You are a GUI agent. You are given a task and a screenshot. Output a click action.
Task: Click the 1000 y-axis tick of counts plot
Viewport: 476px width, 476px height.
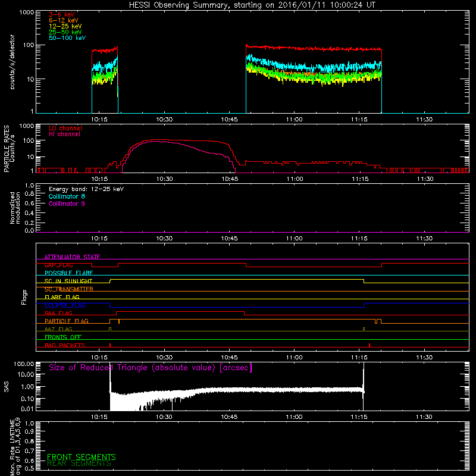click(26, 12)
